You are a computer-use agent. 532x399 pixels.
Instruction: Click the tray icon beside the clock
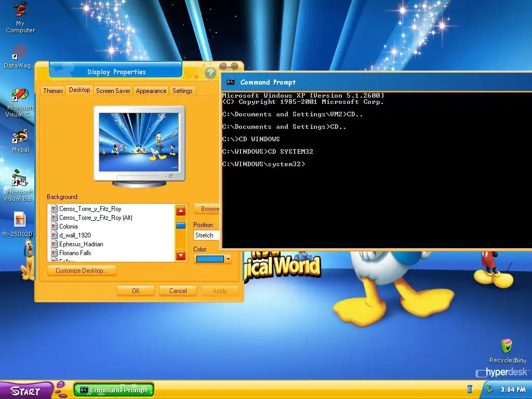[489, 389]
